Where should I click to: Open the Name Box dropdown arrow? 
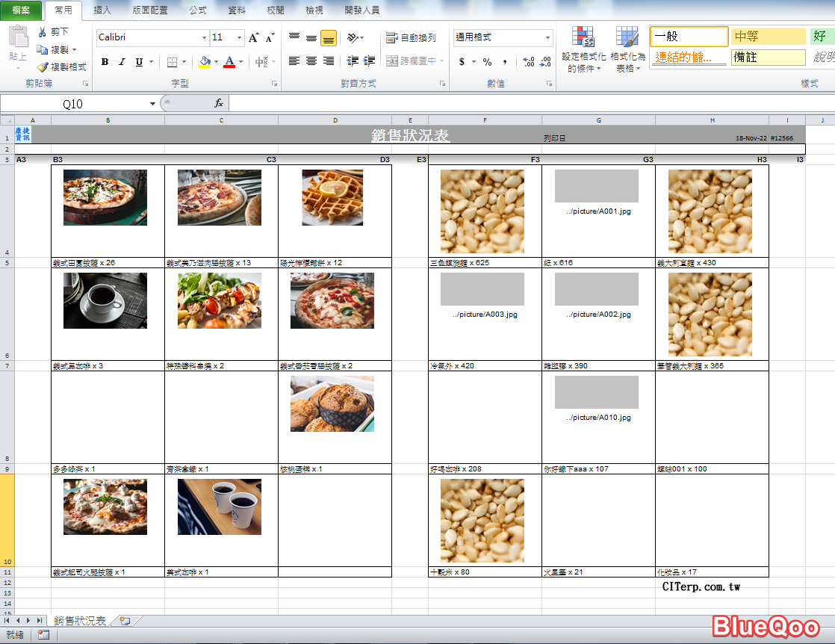click(x=152, y=104)
